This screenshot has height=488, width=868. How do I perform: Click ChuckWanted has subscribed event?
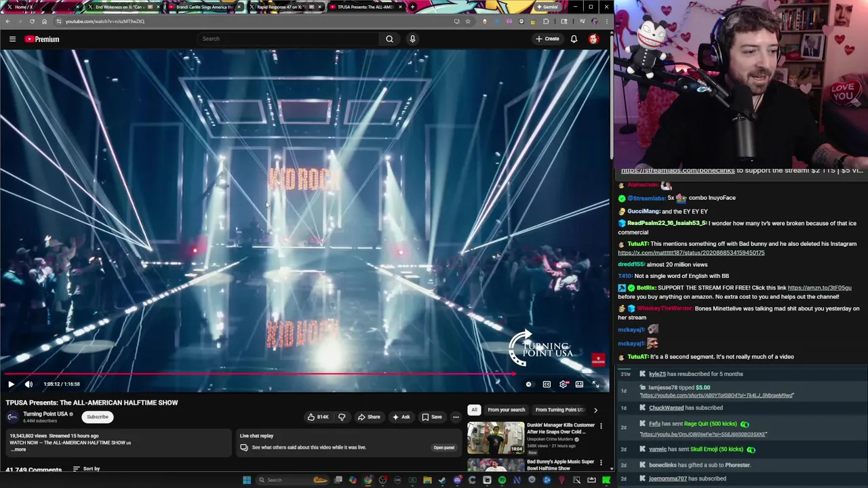coord(686,408)
